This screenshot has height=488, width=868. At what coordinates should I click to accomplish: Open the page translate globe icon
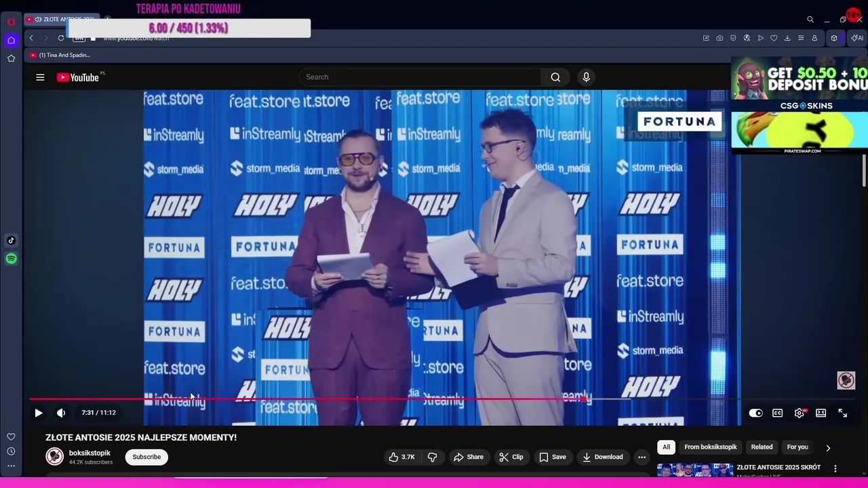coord(747,38)
